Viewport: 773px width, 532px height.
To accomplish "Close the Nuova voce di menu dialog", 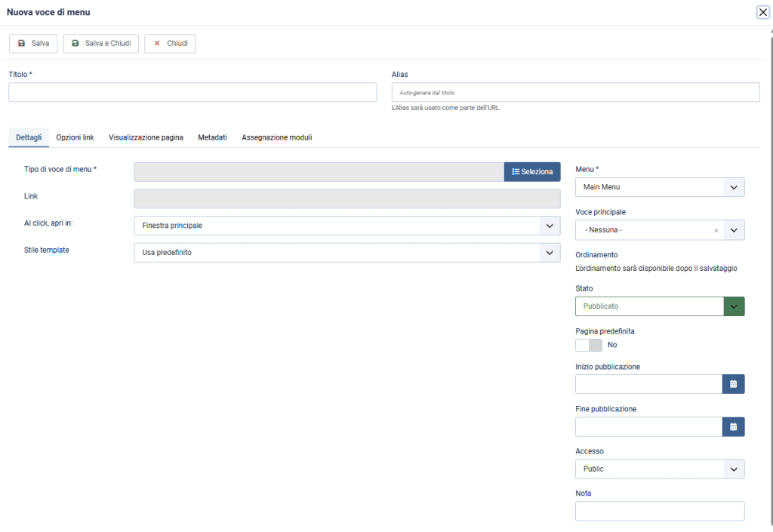I will coord(762,12).
